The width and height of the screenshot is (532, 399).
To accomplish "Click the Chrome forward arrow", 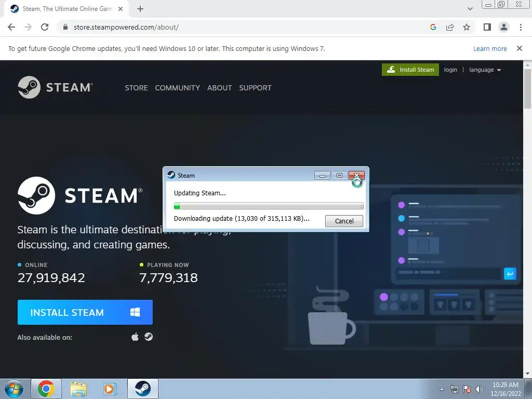I will click(28, 27).
